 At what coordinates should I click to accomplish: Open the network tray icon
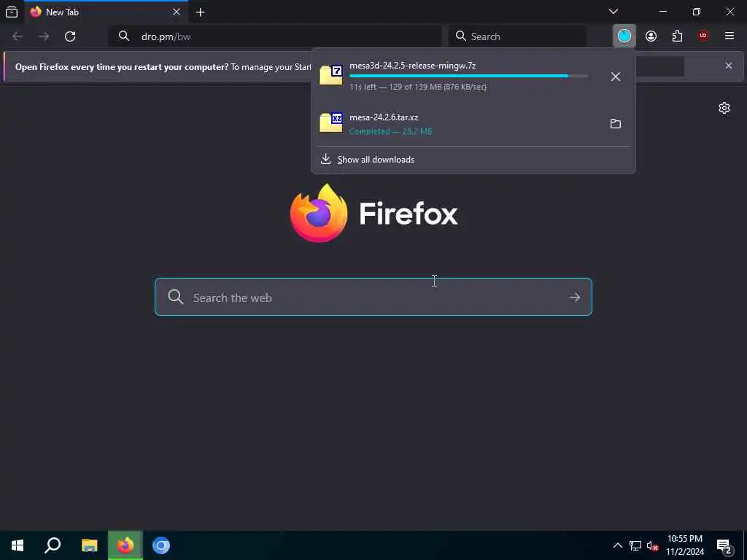[635, 545]
